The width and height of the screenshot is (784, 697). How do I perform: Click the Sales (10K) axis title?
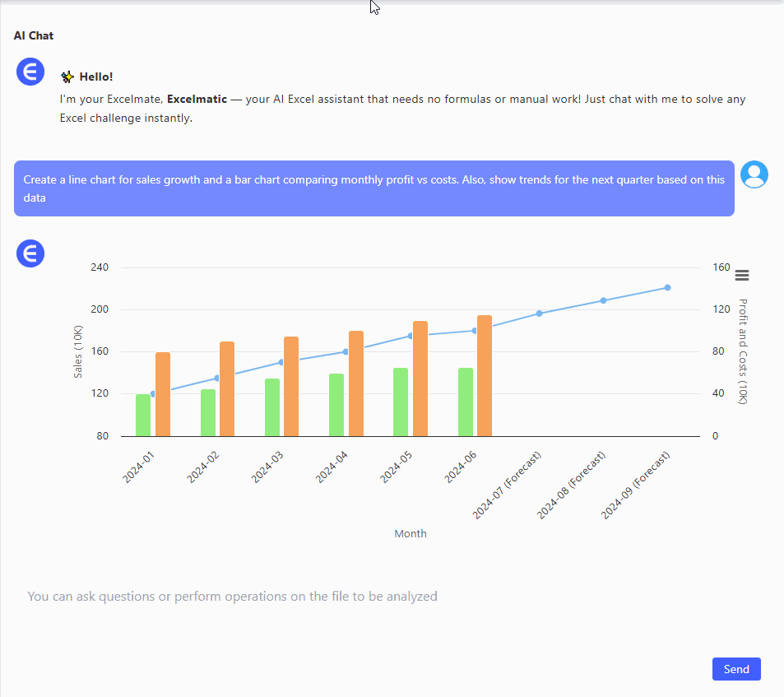(x=78, y=352)
